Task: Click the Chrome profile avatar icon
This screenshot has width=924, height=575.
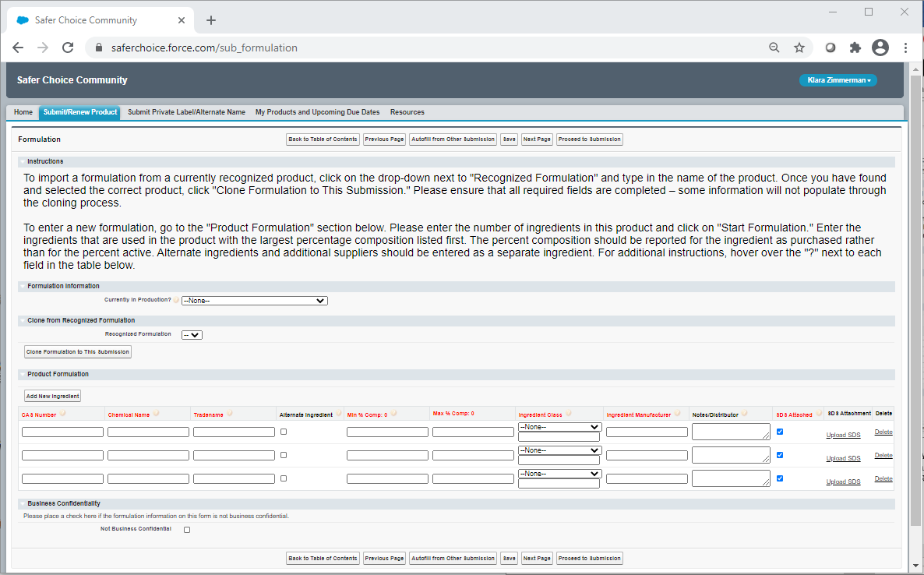Action: [880, 48]
